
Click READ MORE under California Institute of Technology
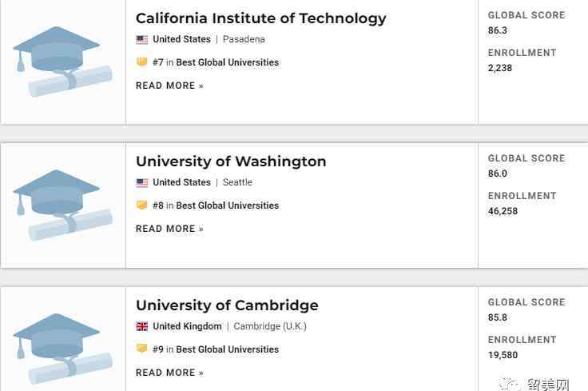(x=169, y=86)
